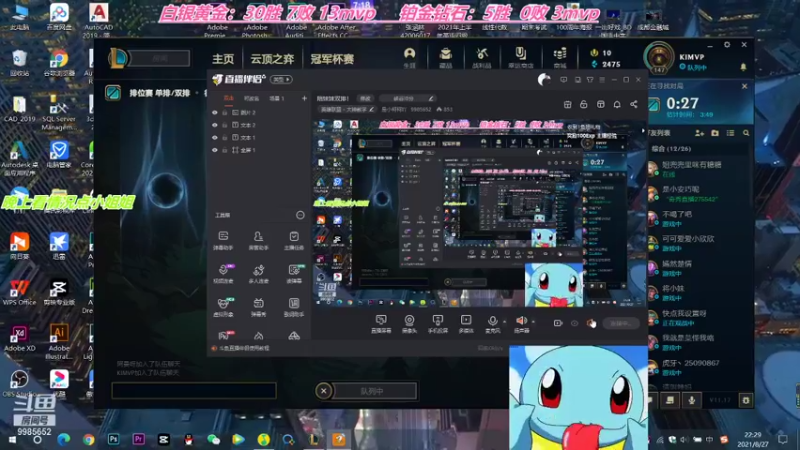
Task: Open the 弹幕助手 tool
Action: (x=223, y=240)
